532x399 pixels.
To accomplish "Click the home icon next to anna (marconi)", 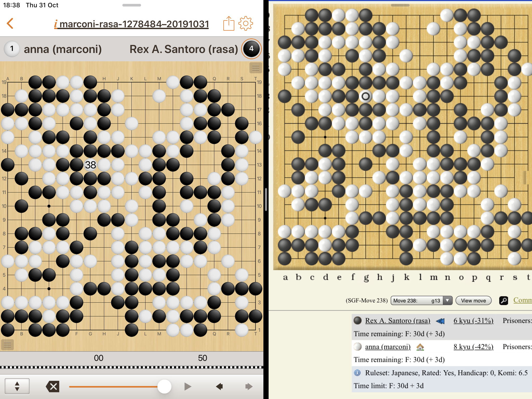I will tap(420, 347).
